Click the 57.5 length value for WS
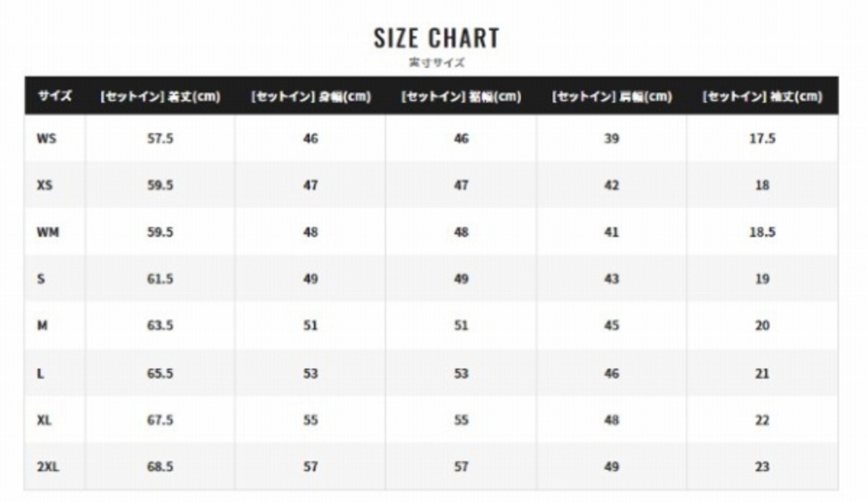The height and width of the screenshot is (503, 868). click(160, 138)
